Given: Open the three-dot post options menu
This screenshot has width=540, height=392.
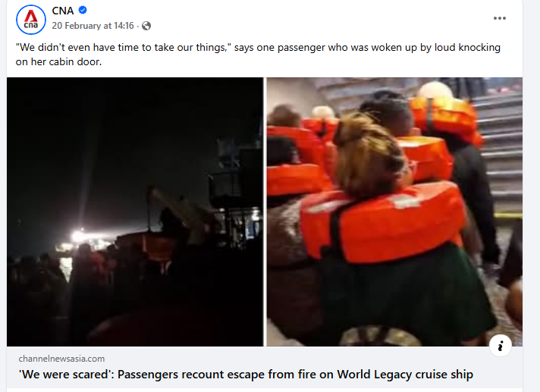Looking at the screenshot, I should coord(499,18).
